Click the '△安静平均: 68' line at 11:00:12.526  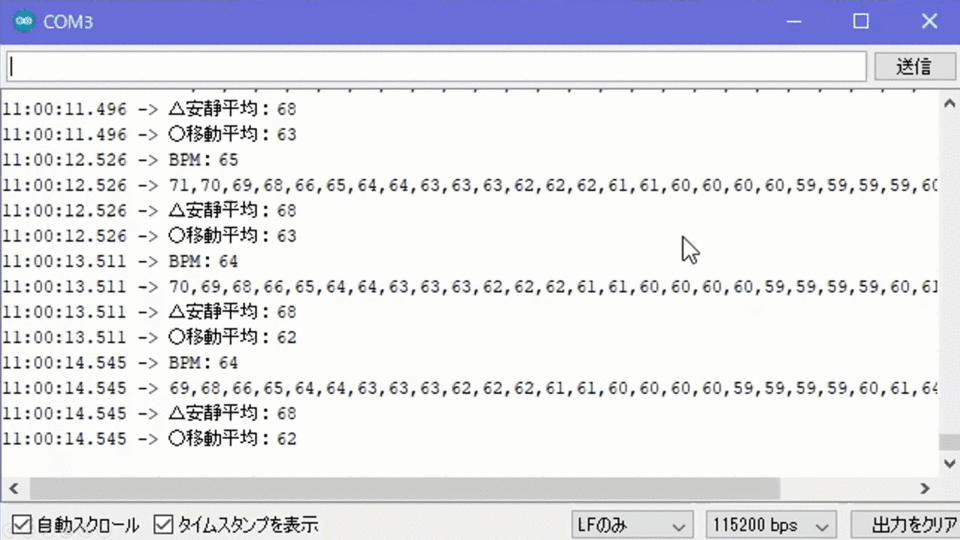[x=149, y=211]
